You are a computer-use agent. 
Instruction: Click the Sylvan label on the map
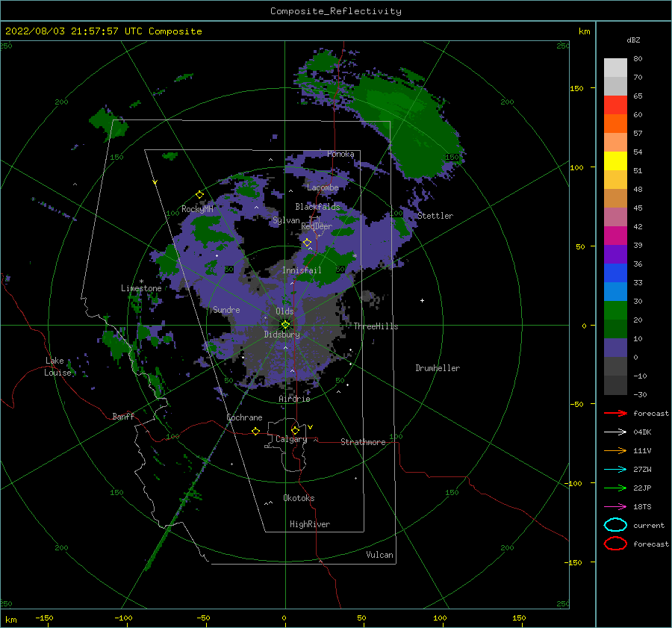[x=286, y=220]
